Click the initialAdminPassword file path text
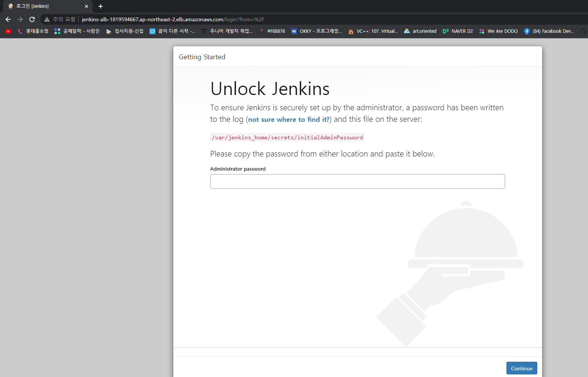588x377 pixels. click(287, 137)
